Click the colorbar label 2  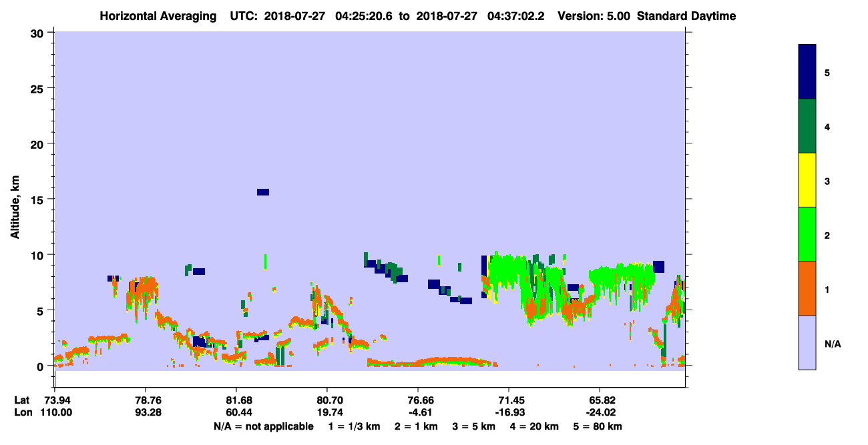click(827, 235)
